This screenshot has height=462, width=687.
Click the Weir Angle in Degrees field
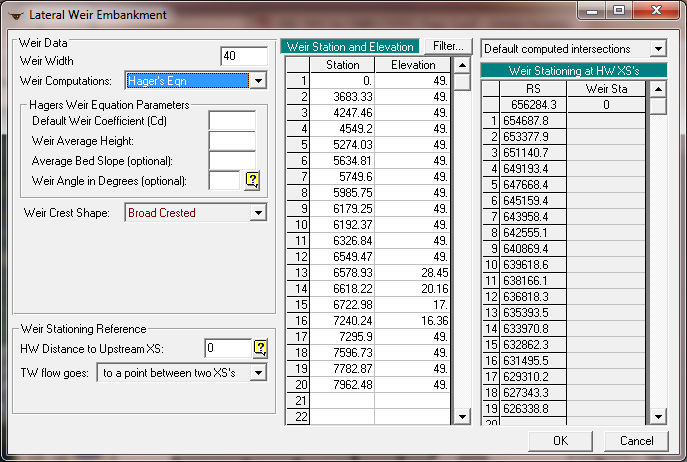pos(225,181)
